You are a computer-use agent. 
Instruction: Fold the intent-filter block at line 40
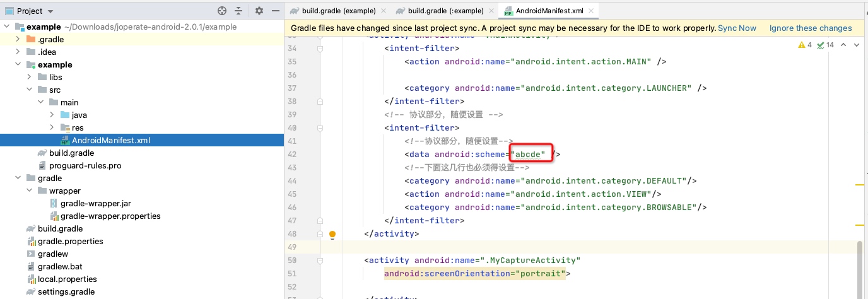[x=320, y=128]
